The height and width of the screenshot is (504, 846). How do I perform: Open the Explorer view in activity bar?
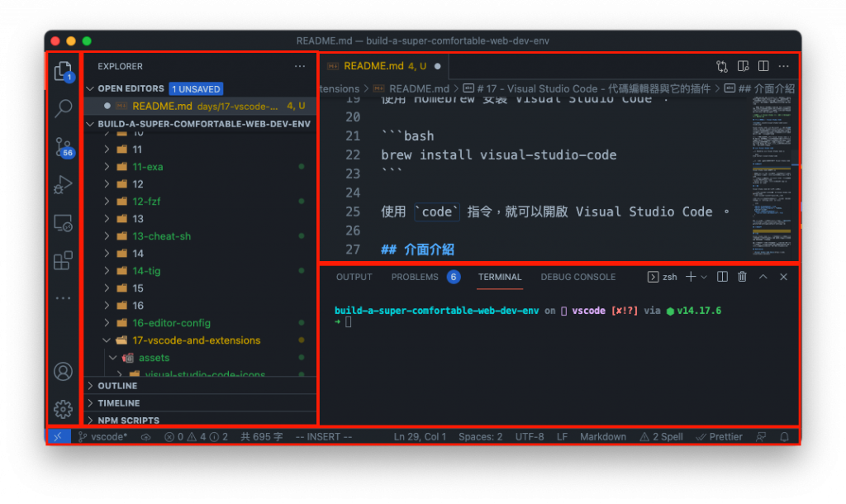pos(63,71)
